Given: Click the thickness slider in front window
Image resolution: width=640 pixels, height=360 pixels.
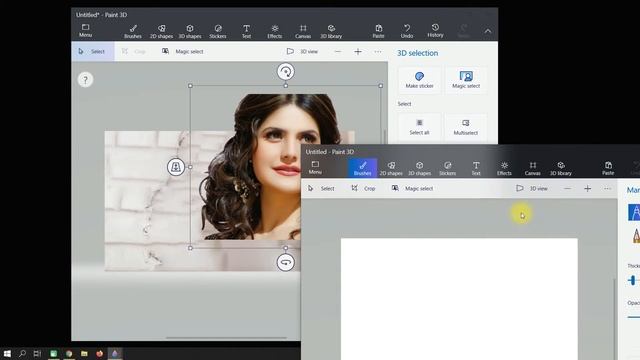Looking at the screenshot, I should point(634,280).
